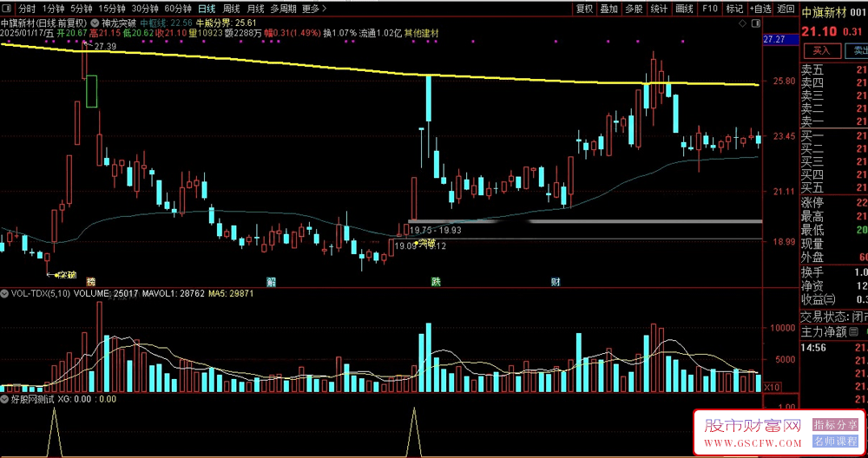Click the 指标分享 banner link
The height and width of the screenshot is (458, 868).
pos(835,424)
